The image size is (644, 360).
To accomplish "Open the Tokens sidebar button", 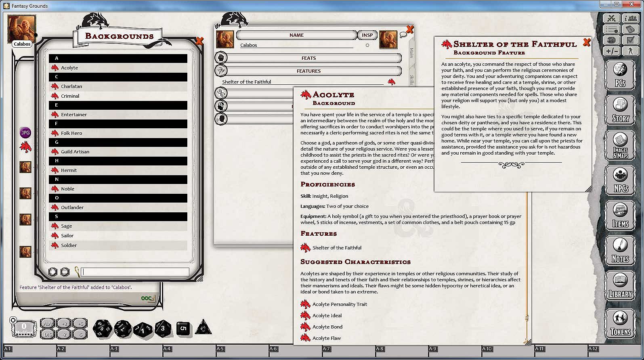I will 620,323.
